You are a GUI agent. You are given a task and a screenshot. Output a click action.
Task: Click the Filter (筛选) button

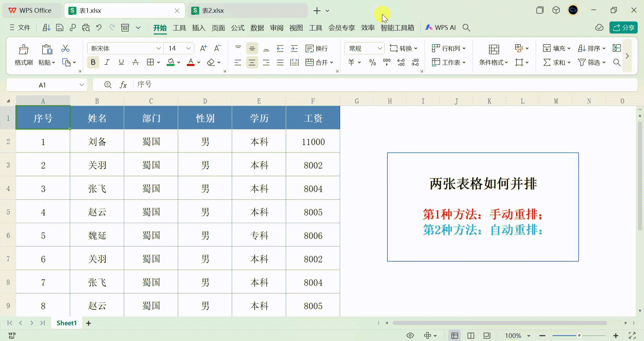coord(592,62)
